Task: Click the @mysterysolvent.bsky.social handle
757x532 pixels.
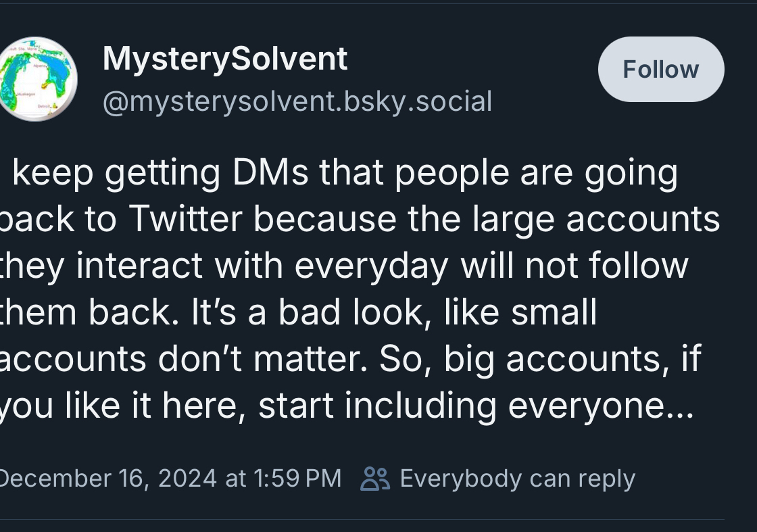Action: tap(297, 102)
